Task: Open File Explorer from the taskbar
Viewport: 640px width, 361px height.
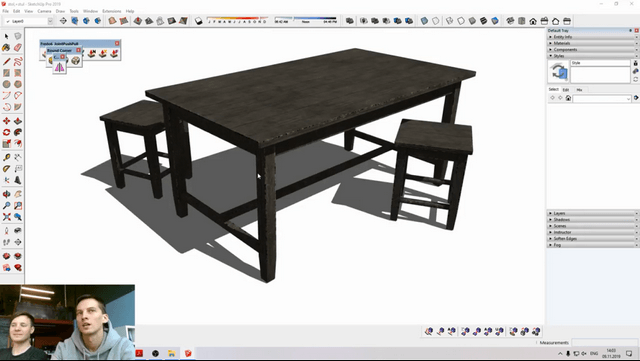Action: coord(171,353)
